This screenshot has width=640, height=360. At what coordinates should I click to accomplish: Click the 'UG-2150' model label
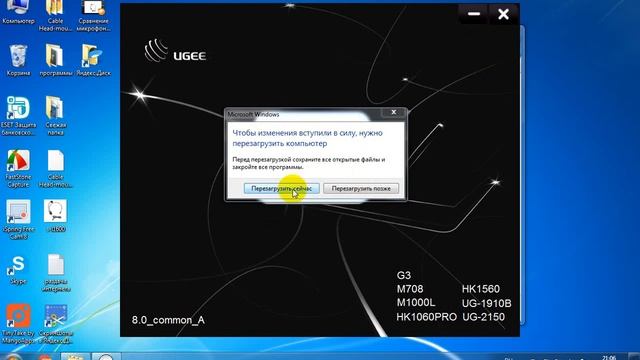[483, 317]
